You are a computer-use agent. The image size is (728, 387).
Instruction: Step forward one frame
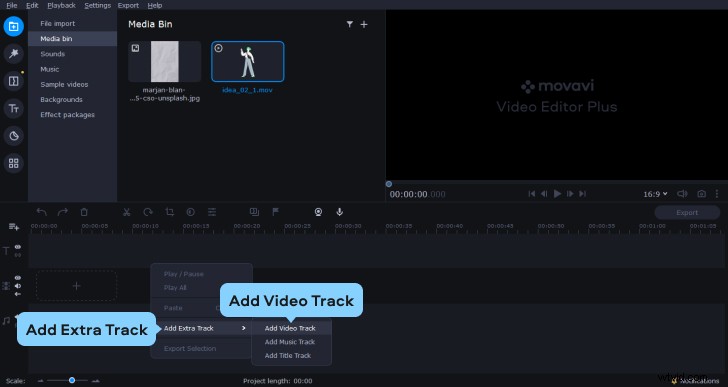[x=570, y=194]
